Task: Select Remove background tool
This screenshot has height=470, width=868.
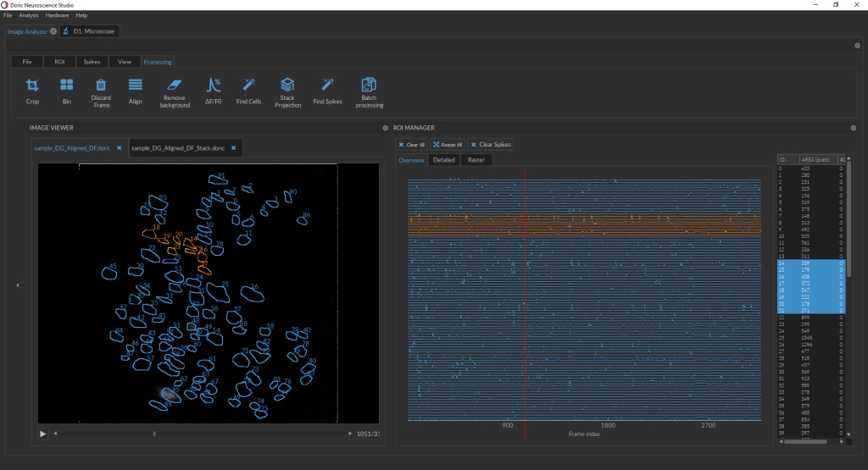Action: pyautogui.click(x=175, y=86)
